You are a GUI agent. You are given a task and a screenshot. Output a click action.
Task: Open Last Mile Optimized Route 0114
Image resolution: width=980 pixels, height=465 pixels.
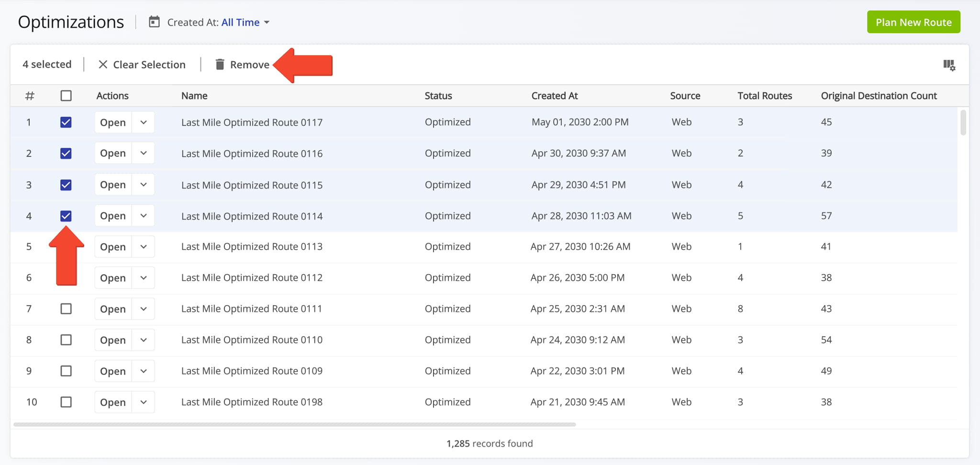(x=113, y=216)
